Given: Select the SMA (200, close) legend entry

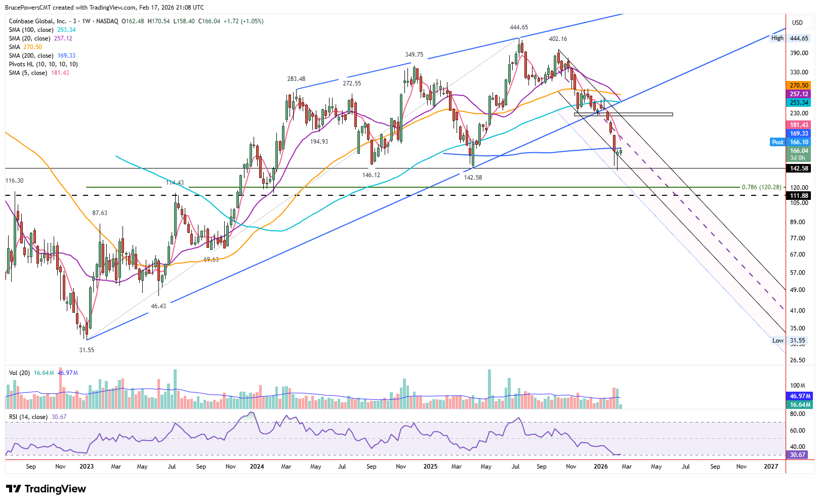Looking at the screenshot, I should click(31, 56).
